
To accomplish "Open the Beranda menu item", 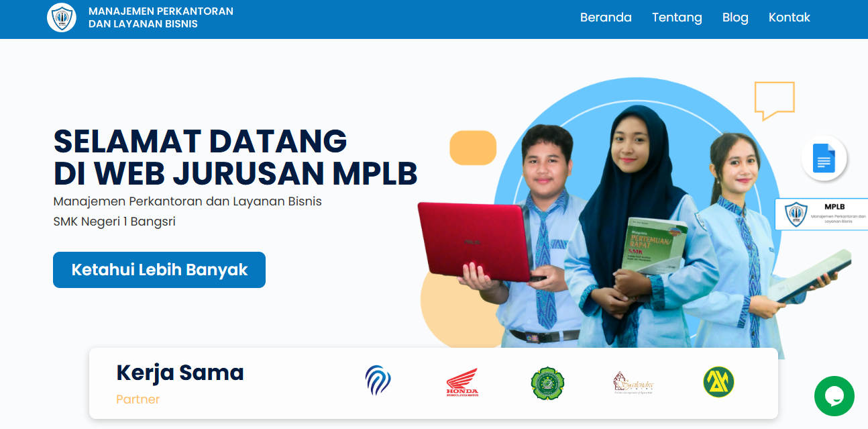I will (x=606, y=17).
